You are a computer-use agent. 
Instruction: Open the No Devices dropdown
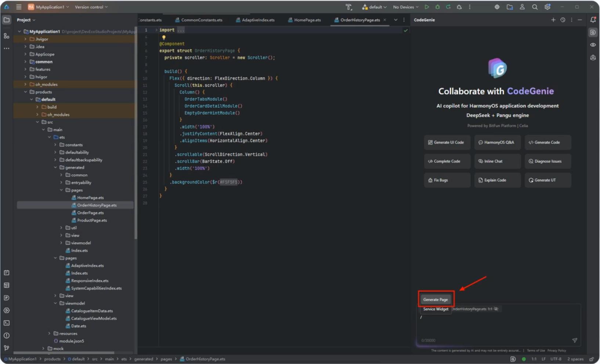pyautogui.click(x=405, y=7)
